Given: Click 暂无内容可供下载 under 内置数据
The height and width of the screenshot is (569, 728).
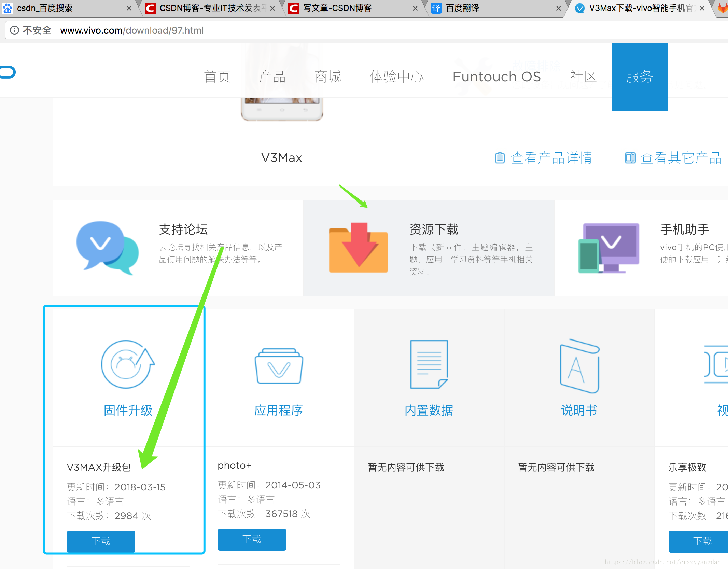Looking at the screenshot, I should point(406,467).
